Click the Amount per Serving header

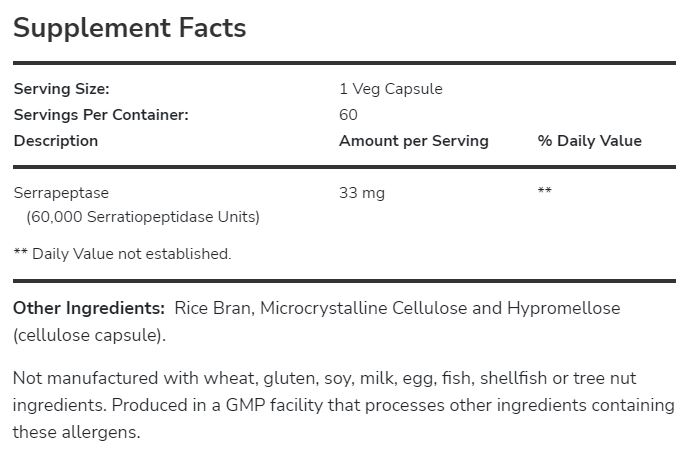413,141
